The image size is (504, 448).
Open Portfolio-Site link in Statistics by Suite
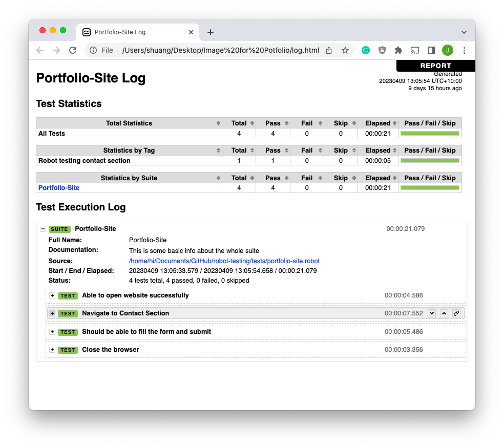59,188
